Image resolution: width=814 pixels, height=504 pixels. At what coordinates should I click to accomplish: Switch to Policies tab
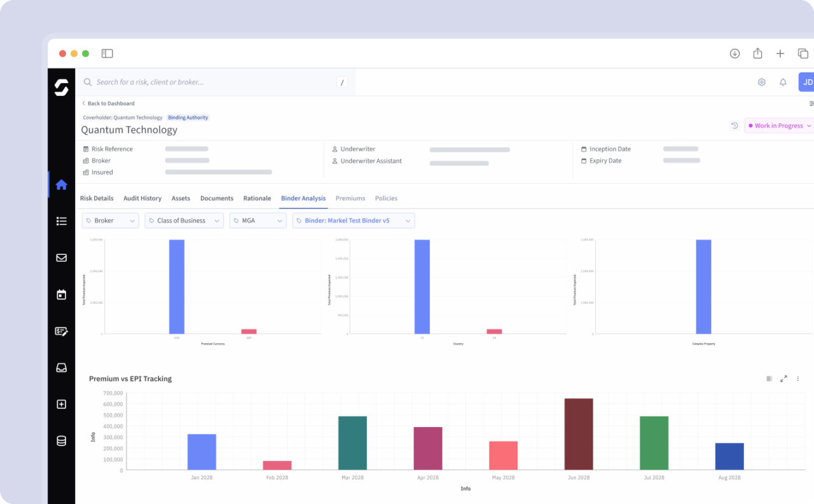386,198
